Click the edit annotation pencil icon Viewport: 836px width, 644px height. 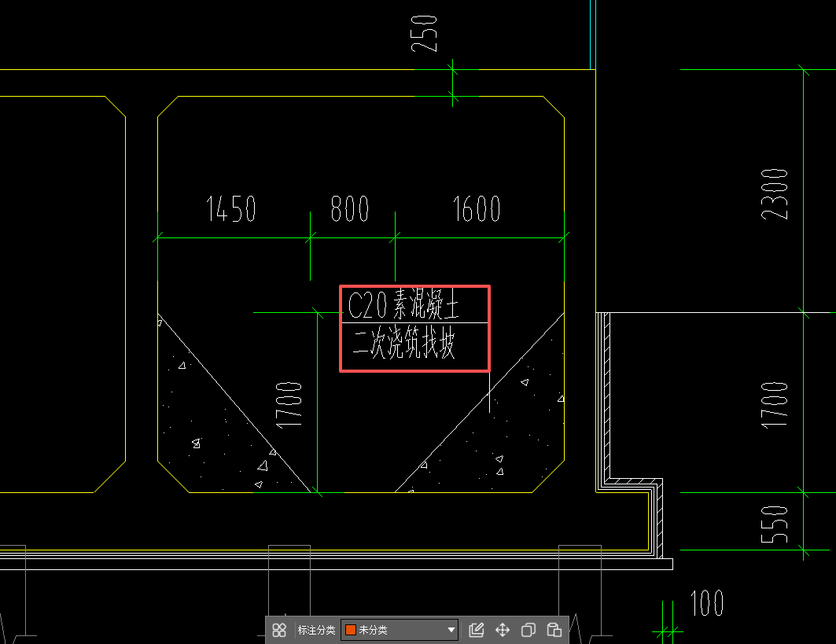(476, 630)
